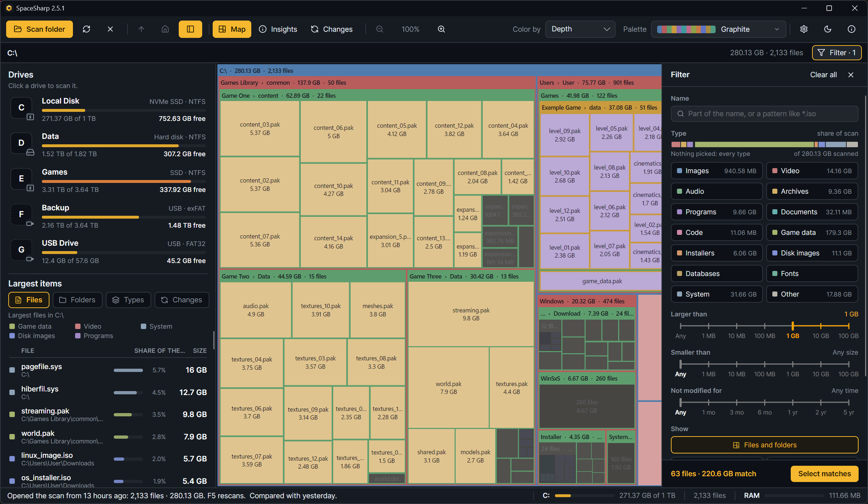Image resolution: width=868 pixels, height=504 pixels.
Task: Open the about info icon
Action: point(851,29)
